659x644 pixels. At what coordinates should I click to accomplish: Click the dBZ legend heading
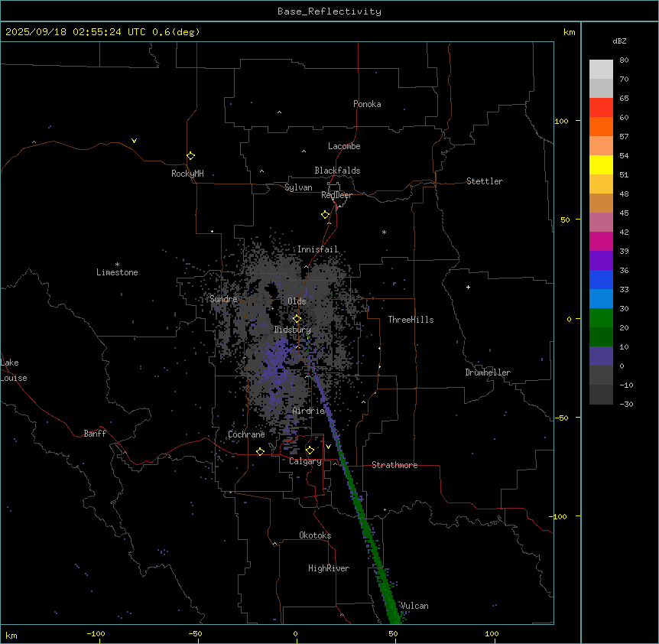tap(620, 41)
